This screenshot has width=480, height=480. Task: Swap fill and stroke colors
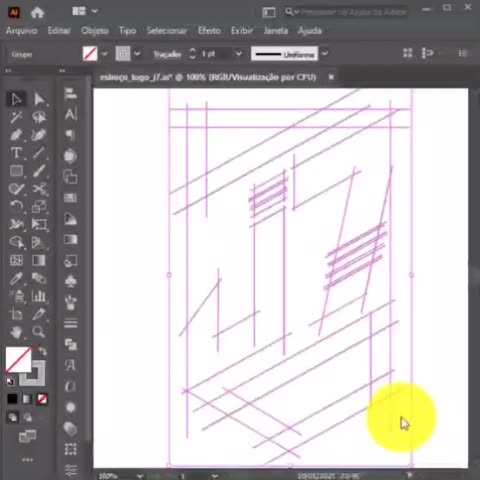tap(43, 351)
